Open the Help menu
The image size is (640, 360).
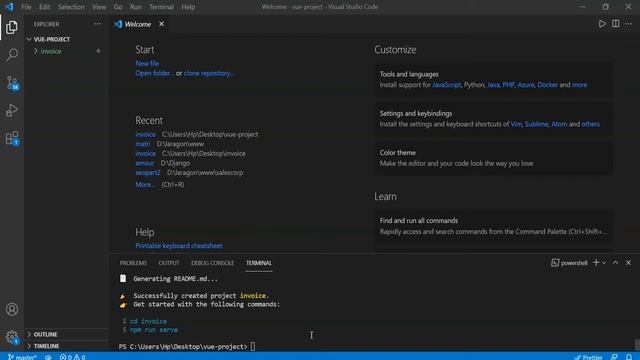[x=188, y=7]
